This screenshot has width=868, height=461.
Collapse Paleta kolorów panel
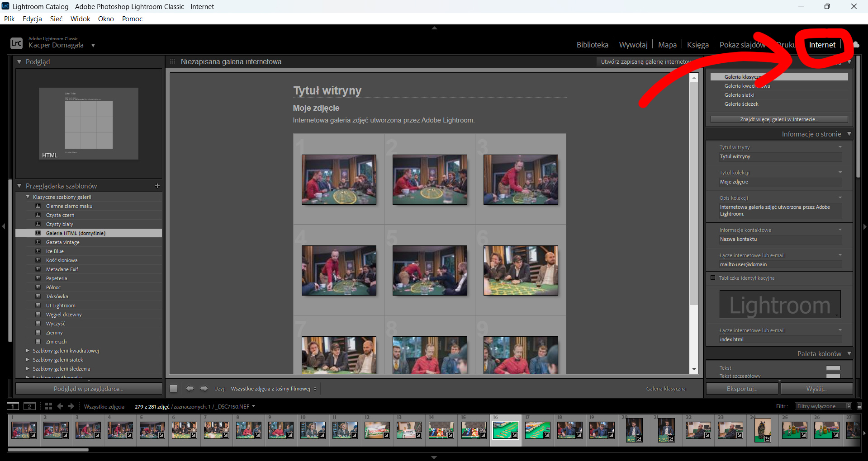(849, 353)
